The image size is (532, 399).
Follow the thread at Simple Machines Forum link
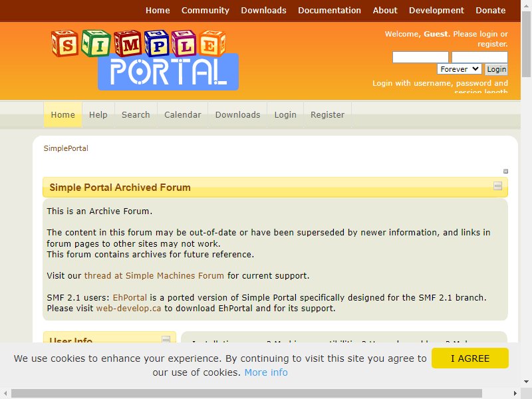154,275
